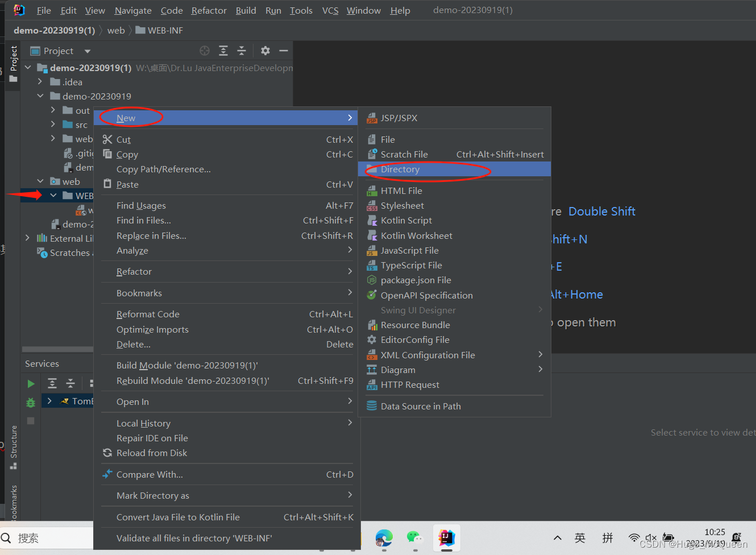Choose Reformat Code from context menu
The height and width of the screenshot is (555, 756).
(x=227, y=314)
